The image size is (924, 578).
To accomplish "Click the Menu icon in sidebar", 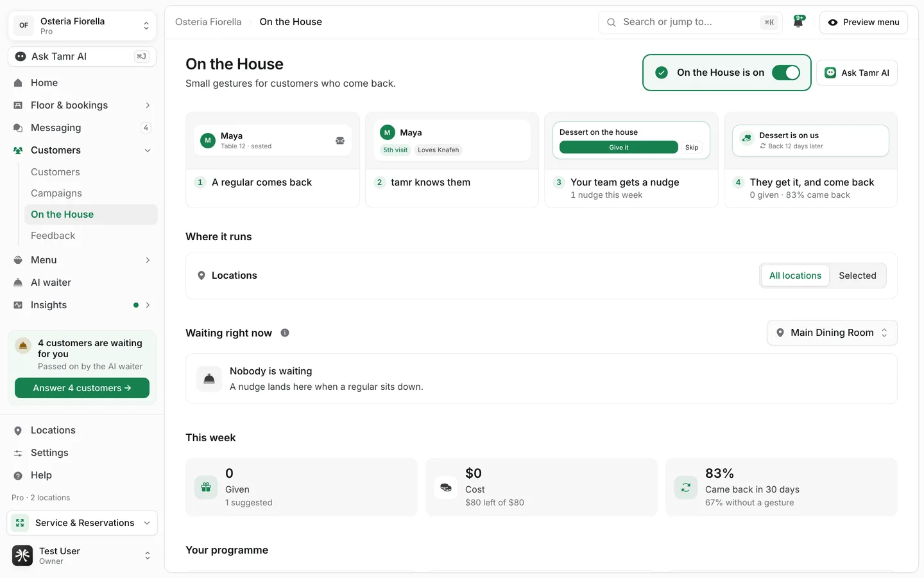I will 18,260.
